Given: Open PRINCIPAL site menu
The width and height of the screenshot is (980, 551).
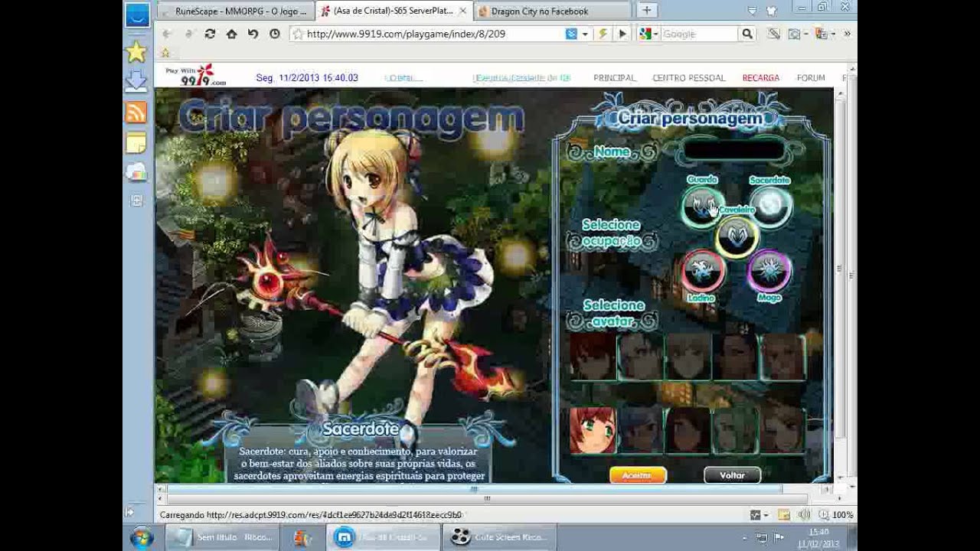Looking at the screenshot, I should click(x=615, y=78).
